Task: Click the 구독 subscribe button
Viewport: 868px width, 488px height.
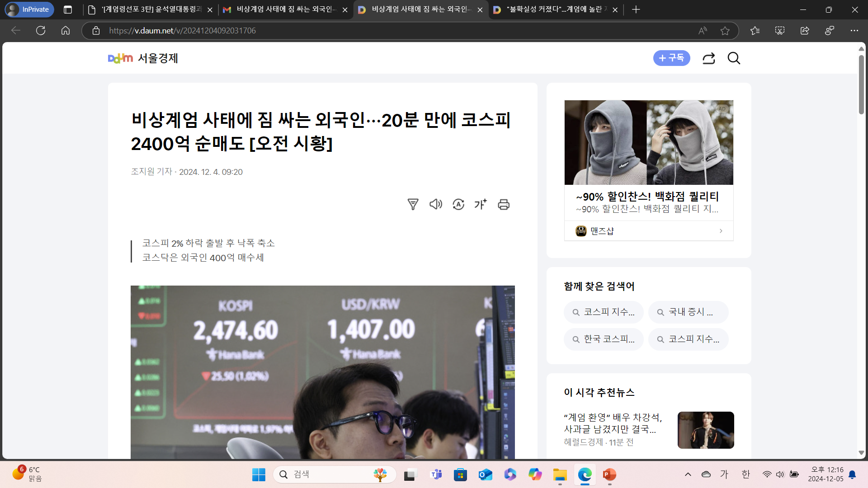Action: (671, 58)
